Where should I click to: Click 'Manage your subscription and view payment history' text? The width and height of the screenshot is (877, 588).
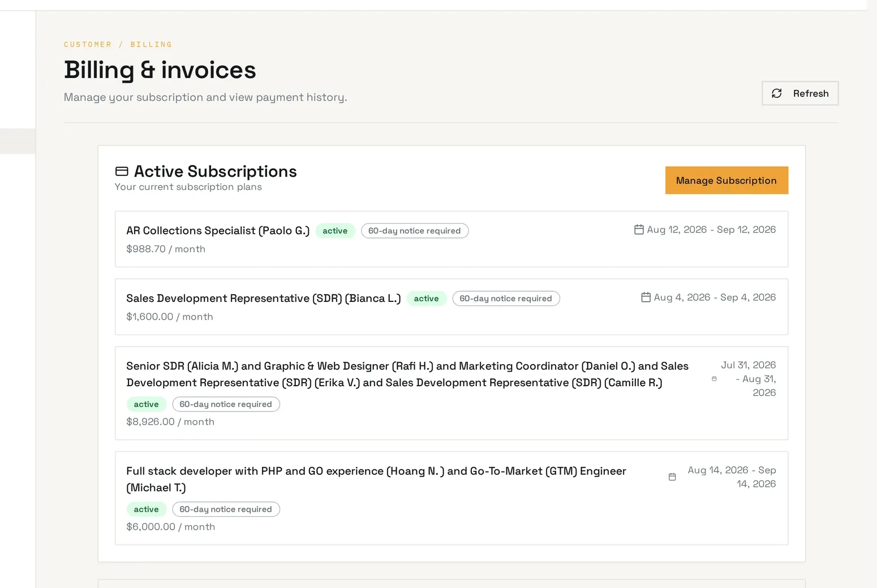click(x=205, y=97)
